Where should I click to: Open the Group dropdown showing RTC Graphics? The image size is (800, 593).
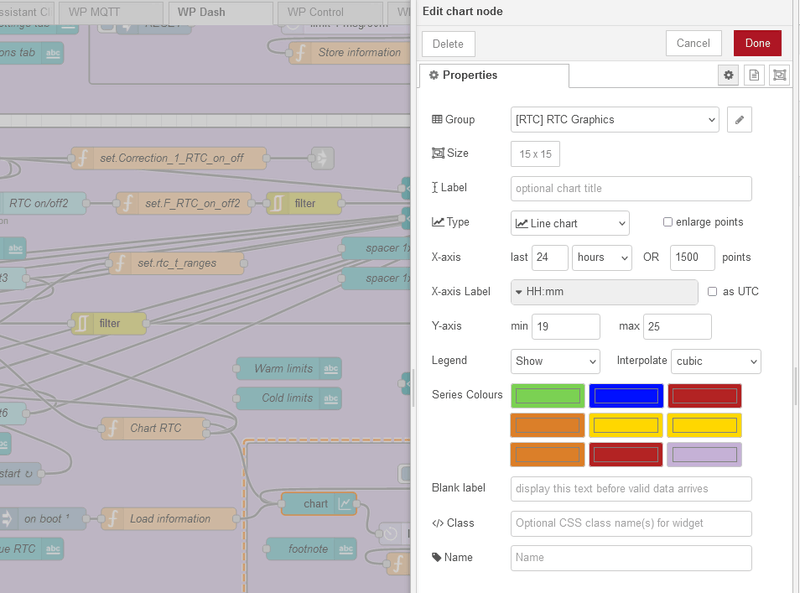click(614, 120)
